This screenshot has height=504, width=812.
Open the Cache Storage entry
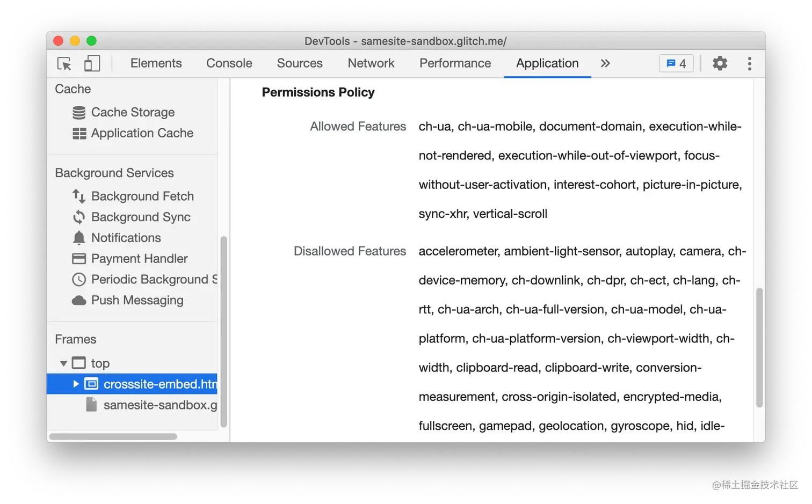tap(133, 112)
